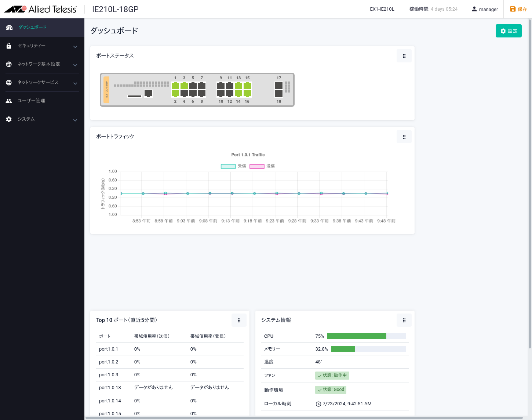This screenshot has width=532, height=420.
Task: Open the port status widget drag handle
Action: point(404,56)
